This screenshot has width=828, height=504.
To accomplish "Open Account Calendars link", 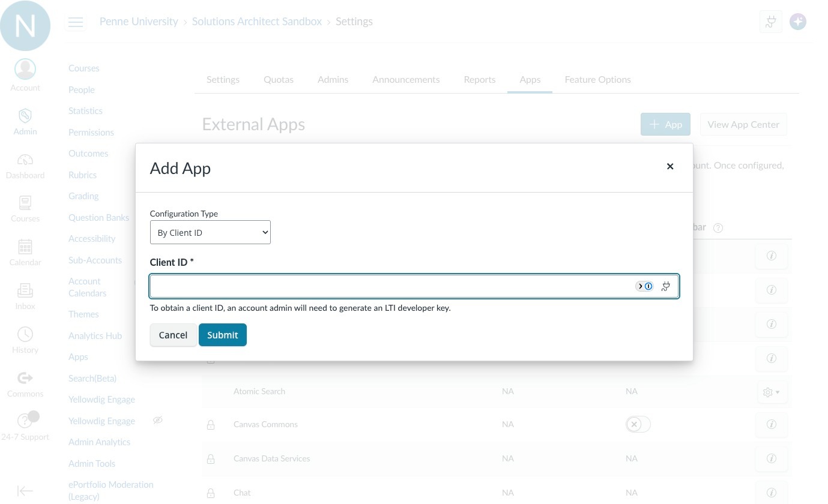I will click(x=87, y=287).
